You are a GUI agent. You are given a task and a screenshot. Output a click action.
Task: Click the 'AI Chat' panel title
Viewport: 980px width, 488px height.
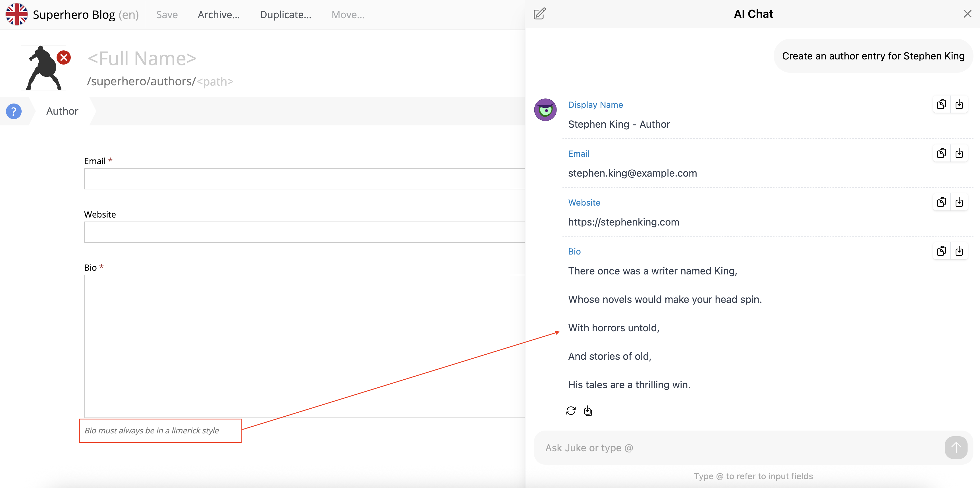click(x=753, y=14)
